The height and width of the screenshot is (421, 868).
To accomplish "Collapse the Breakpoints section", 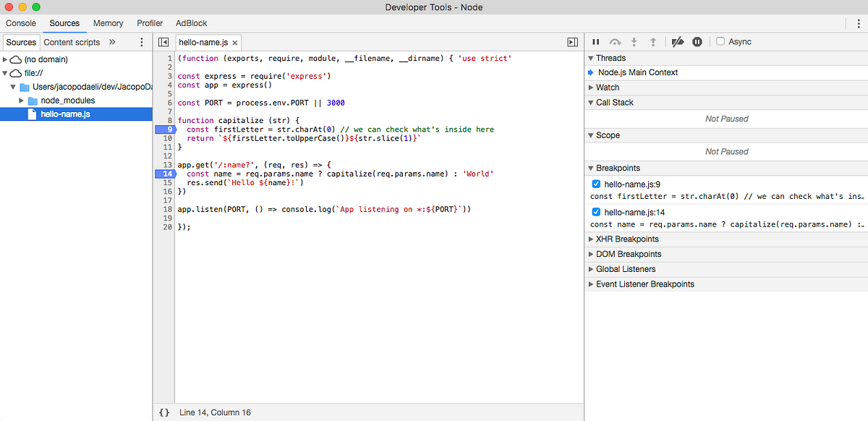I will coord(590,168).
